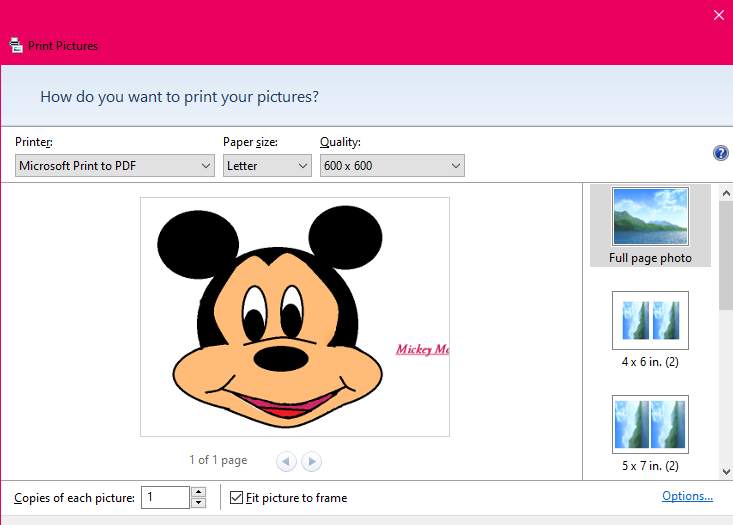This screenshot has width=733, height=525.
Task: Decrease copies with the down spinner arrow
Action: [199, 503]
